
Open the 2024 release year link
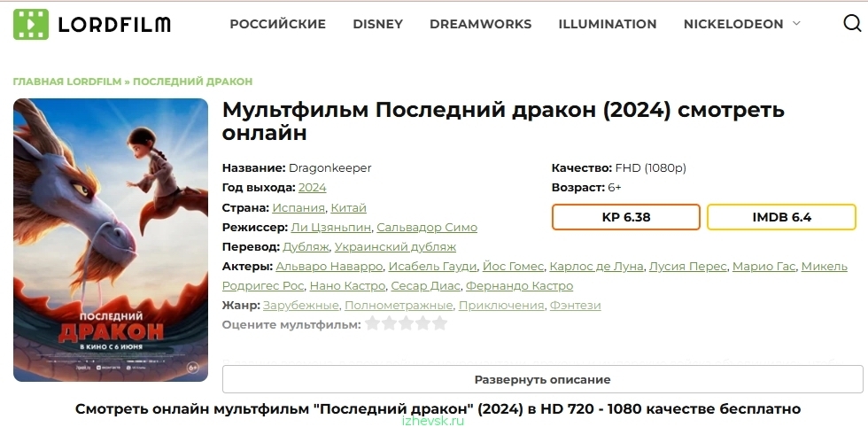tap(312, 188)
